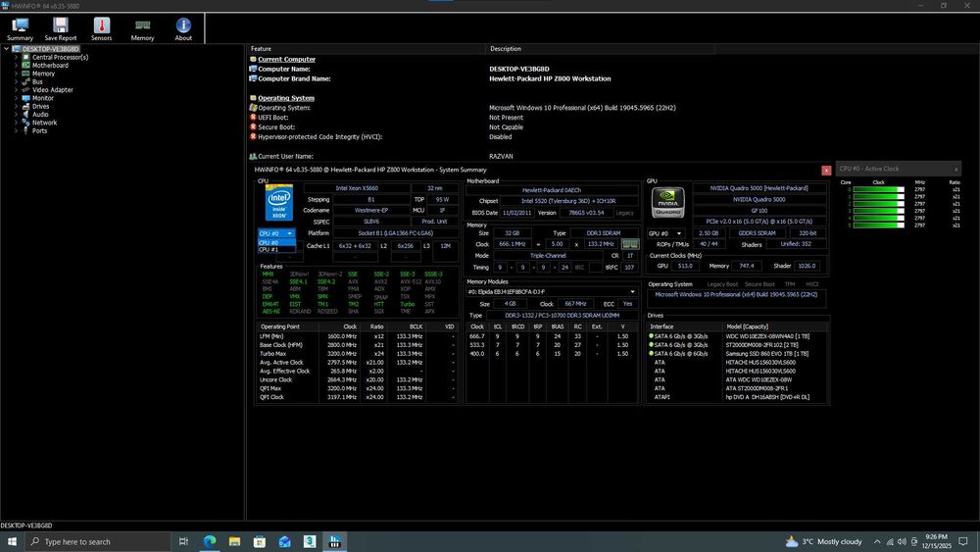
Task: Close the System Summary window
Action: 825,170
